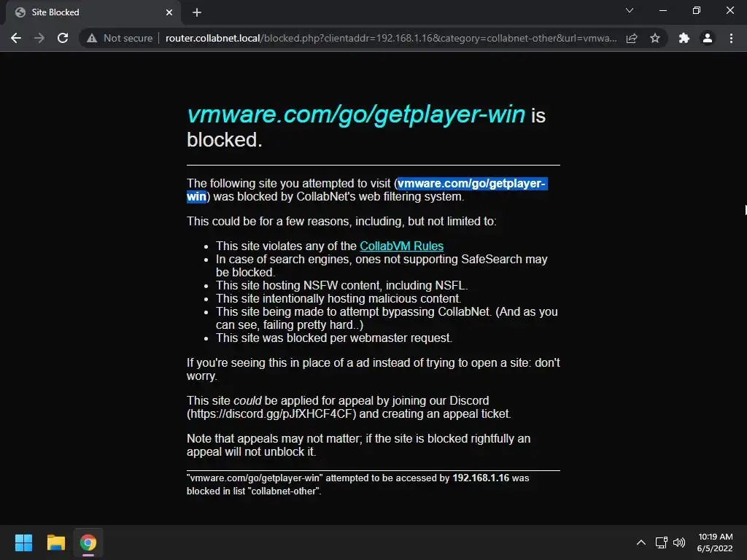Click the "collabnet-other" list name text

point(285,491)
